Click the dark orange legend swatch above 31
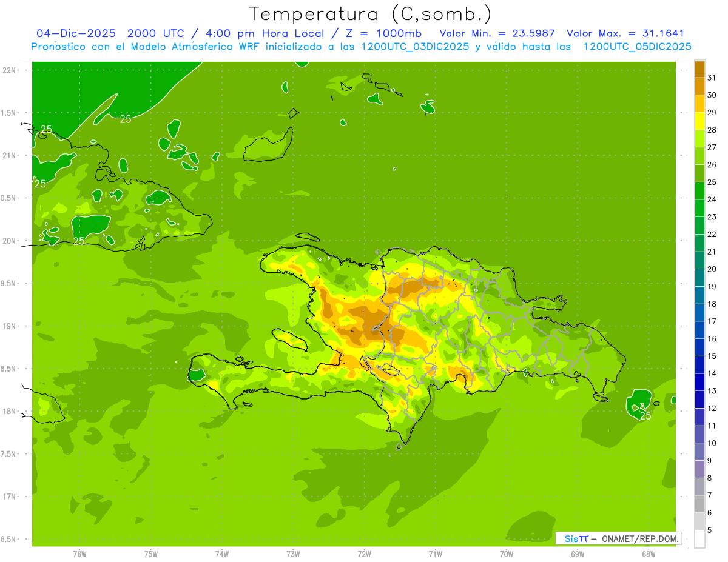The width and height of the screenshot is (728, 562). click(699, 69)
